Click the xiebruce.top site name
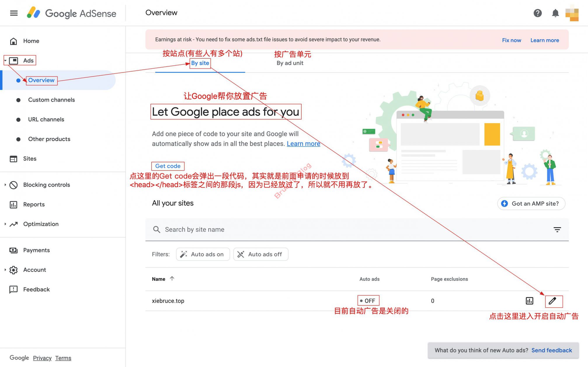This screenshot has height=367, width=588. [x=168, y=301]
